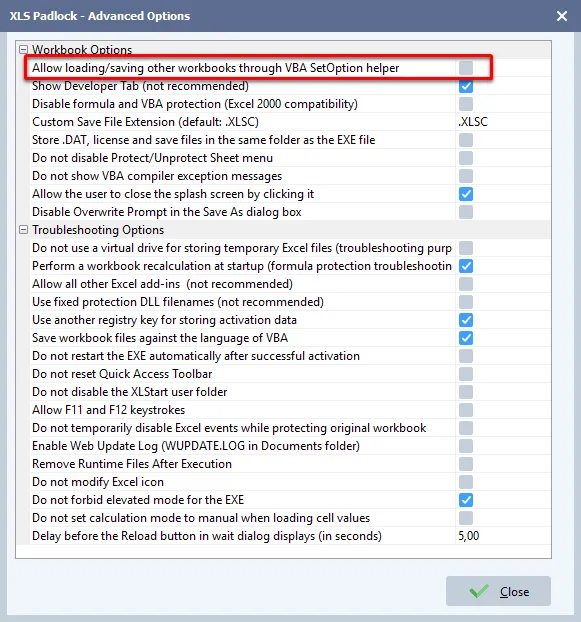Select 'Do not reset Quick Access Toolbar' label
This screenshot has width=581, height=622.
[122, 374]
